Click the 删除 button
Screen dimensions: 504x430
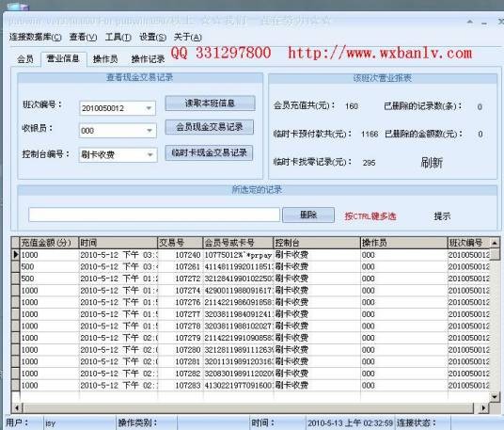tap(308, 215)
